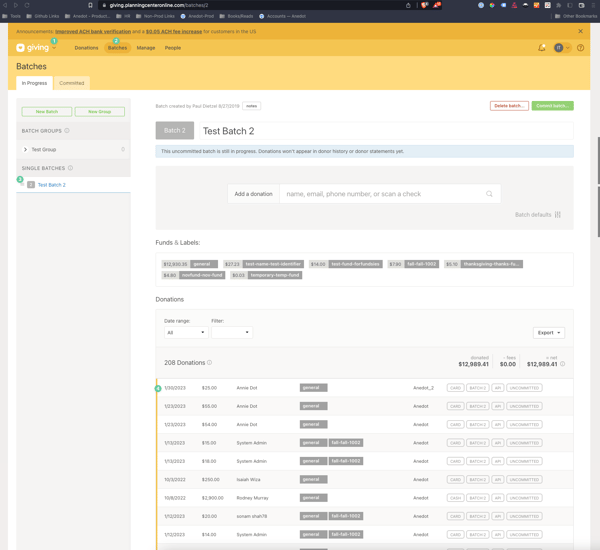
Task: Switch to the Committed tab
Action: pos(72,83)
